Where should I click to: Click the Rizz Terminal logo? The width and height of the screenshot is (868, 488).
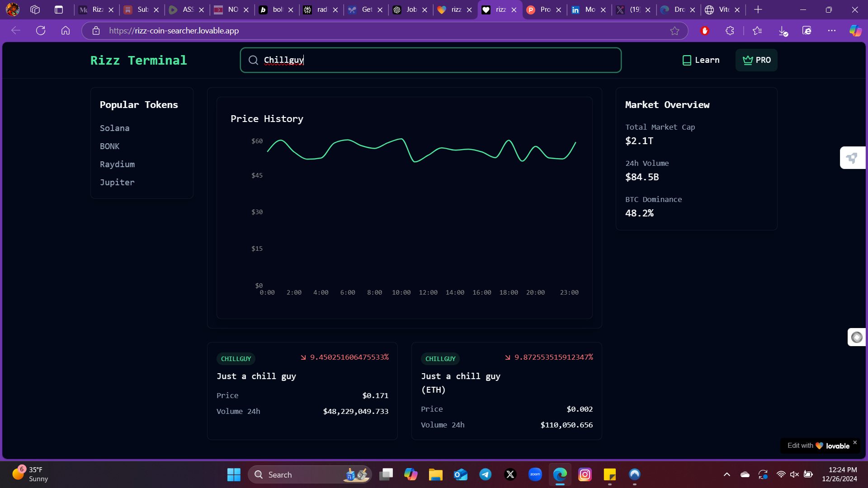pyautogui.click(x=138, y=60)
